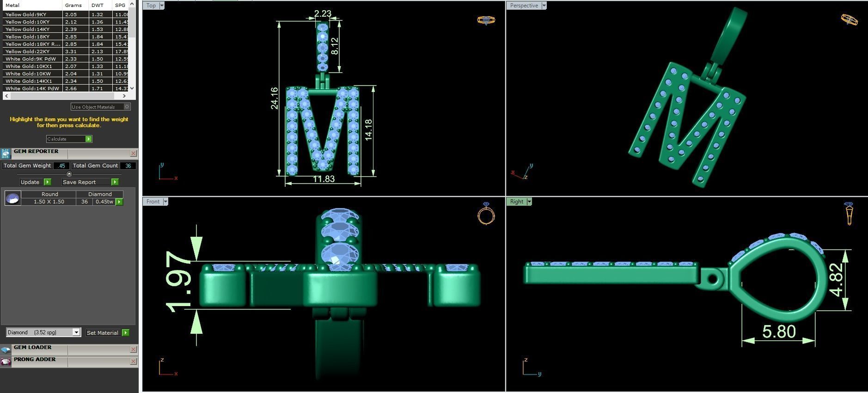Click the Gem Loader panel icon
868x393 pixels.
tap(6, 350)
